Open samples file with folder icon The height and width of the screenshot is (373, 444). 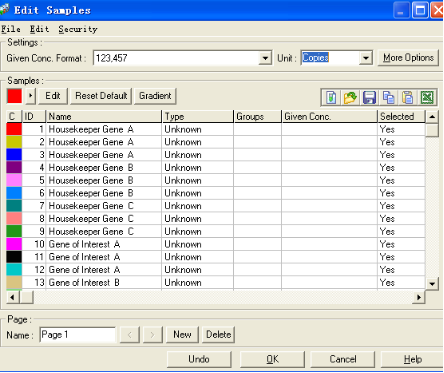(x=350, y=98)
